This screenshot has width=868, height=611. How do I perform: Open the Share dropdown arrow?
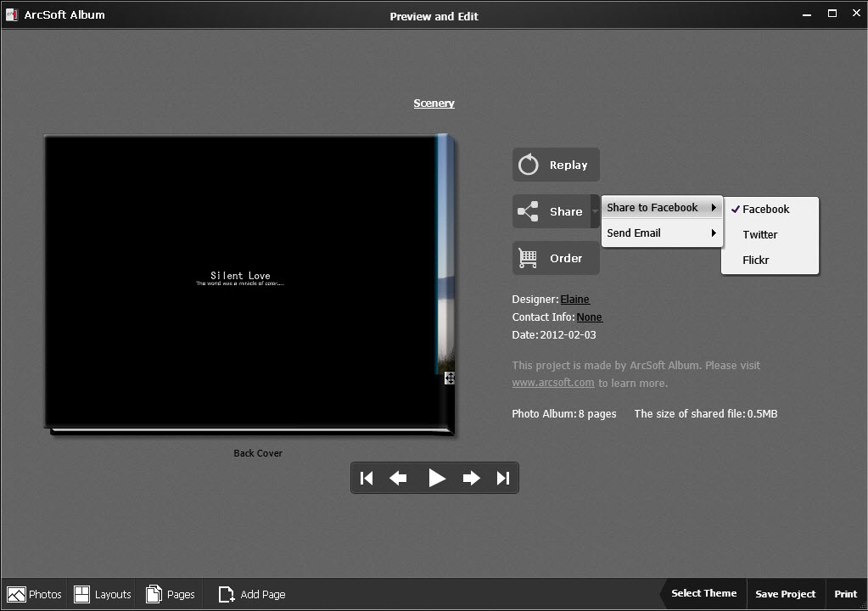pyautogui.click(x=596, y=211)
